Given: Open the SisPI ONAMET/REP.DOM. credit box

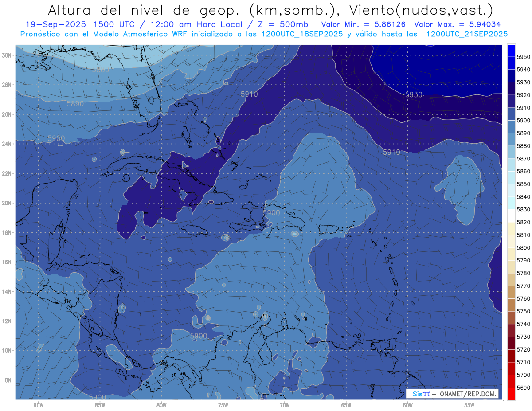Looking at the screenshot, I should (452, 394).
